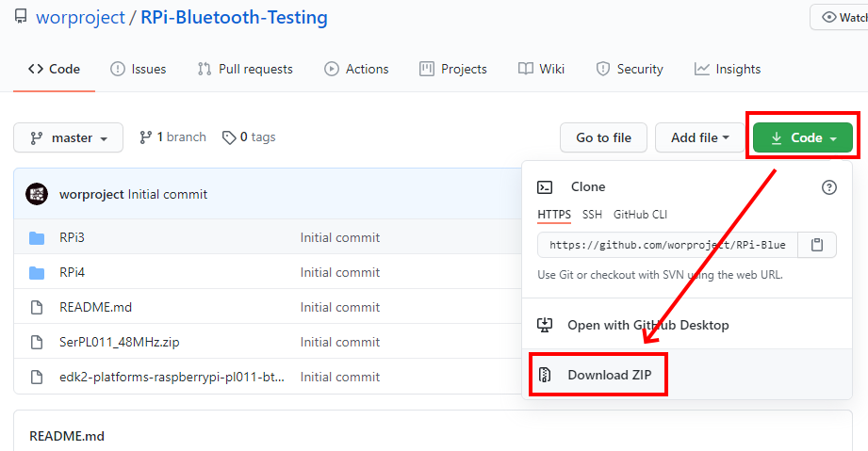Click the README.md file icon
This screenshot has width=868, height=451.
point(37,308)
